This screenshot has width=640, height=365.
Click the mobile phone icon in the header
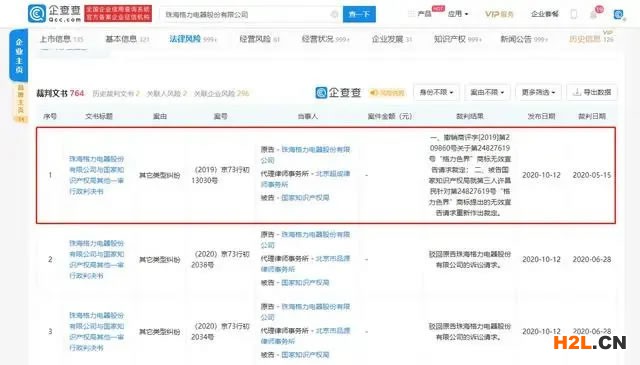(573, 14)
